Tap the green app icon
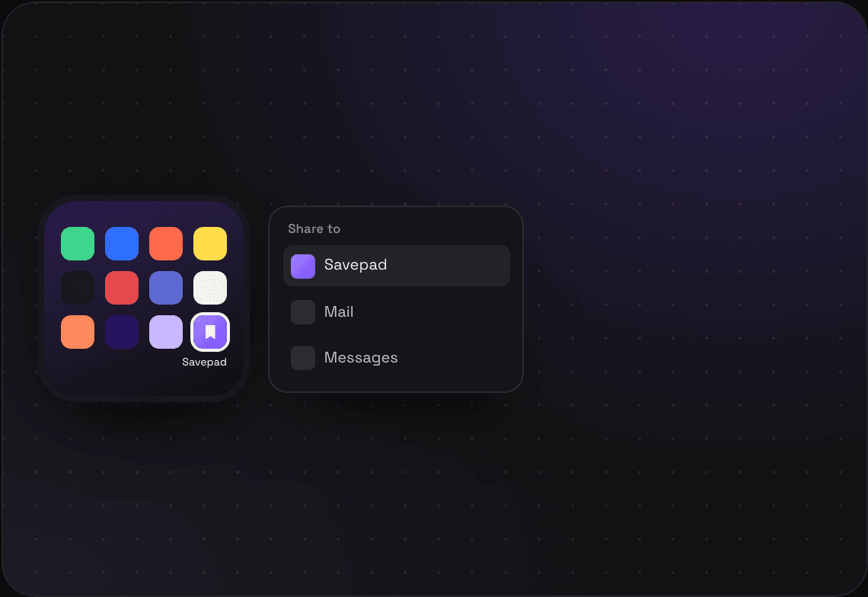Viewport: 868px width, 597px height. click(x=78, y=243)
